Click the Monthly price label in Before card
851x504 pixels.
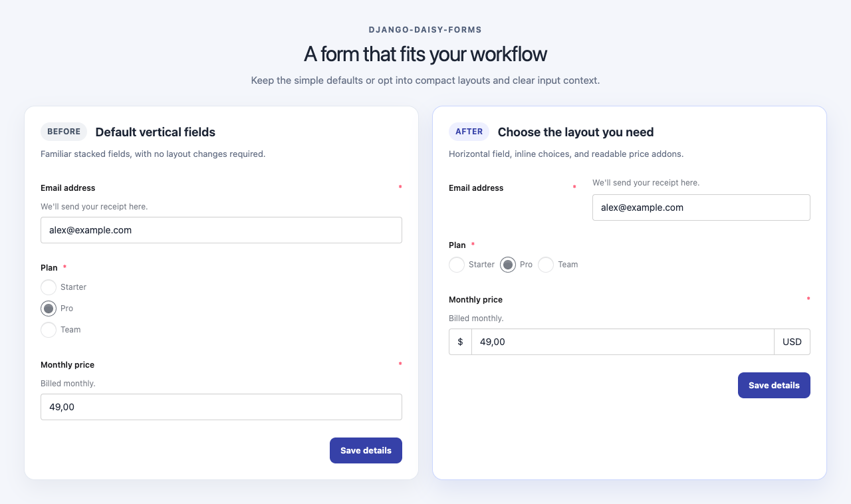(x=67, y=365)
